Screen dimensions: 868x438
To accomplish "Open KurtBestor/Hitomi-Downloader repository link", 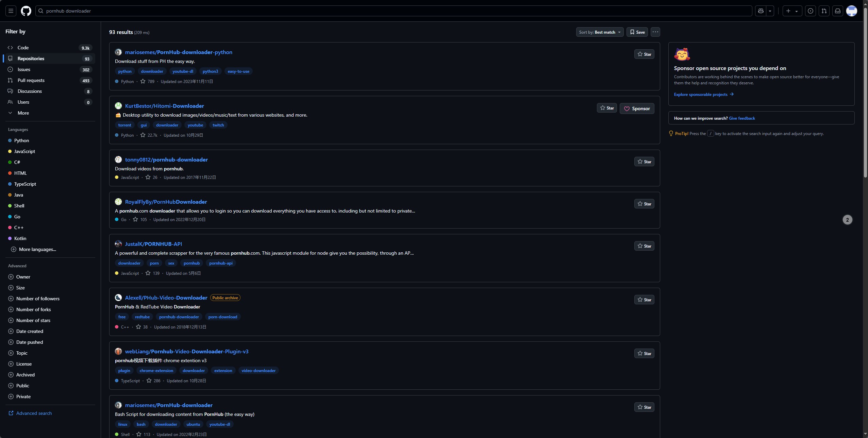I will (x=165, y=106).
